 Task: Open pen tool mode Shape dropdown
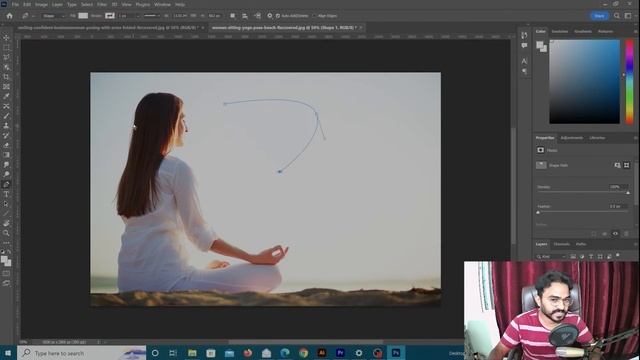[53, 16]
